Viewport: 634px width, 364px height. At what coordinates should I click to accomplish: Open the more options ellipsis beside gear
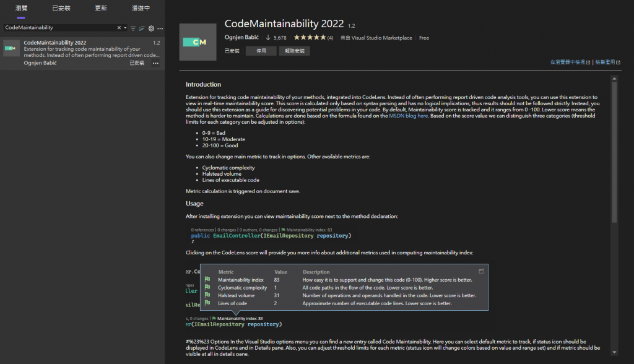point(160,28)
